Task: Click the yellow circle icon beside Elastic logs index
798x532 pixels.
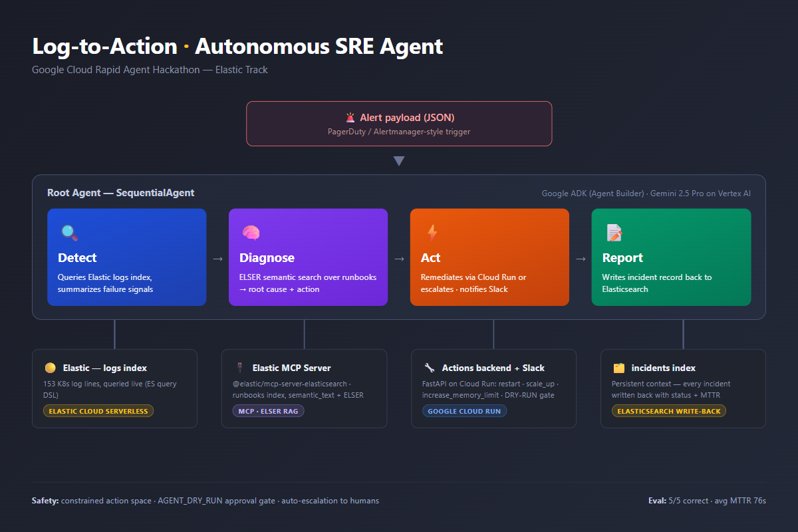Action: tap(50, 368)
